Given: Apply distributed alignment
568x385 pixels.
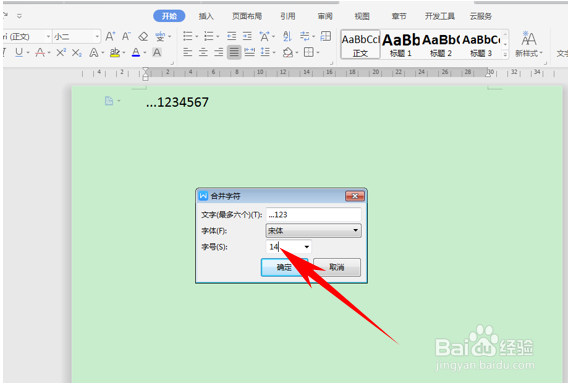Looking at the screenshot, I should pyautogui.click(x=249, y=53).
